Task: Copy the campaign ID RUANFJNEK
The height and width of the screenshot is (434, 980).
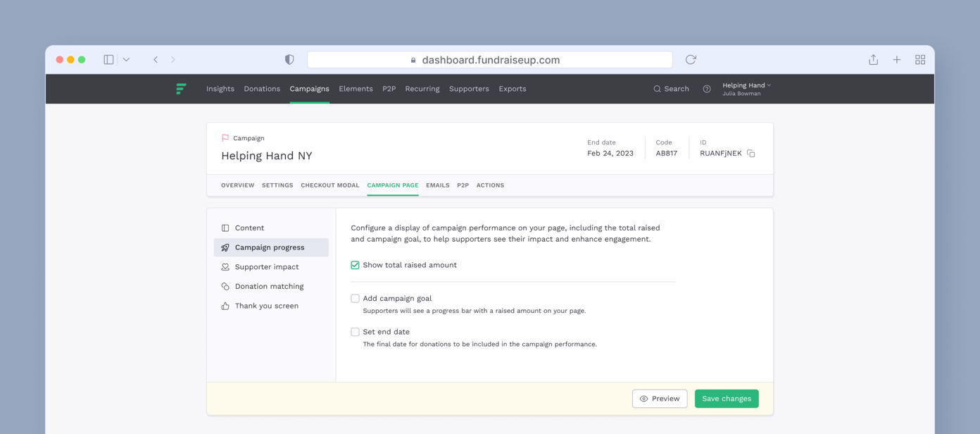Action: coord(750,152)
